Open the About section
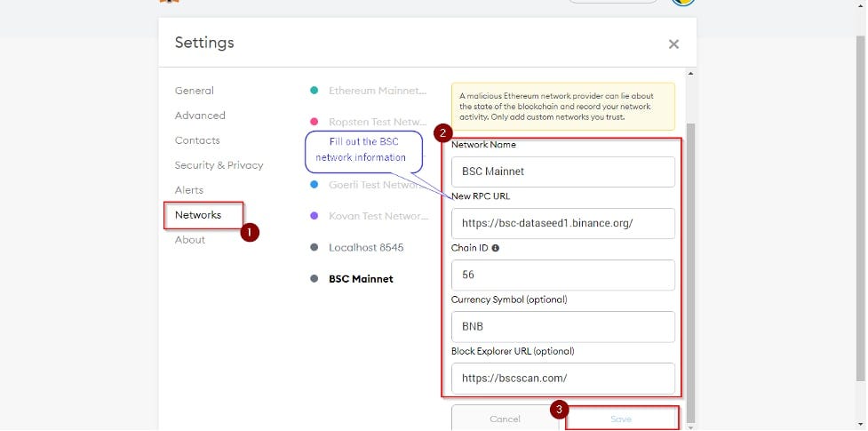 coord(190,240)
